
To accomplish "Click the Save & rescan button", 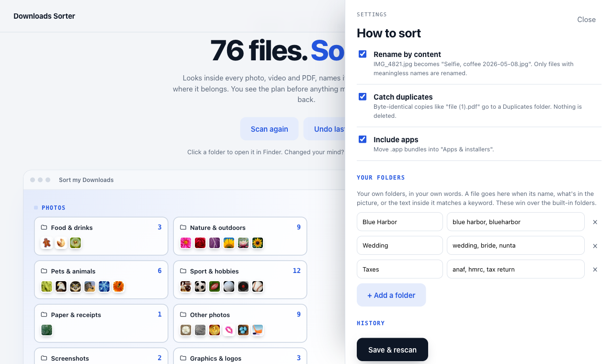I will pyautogui.click(x=392, y=350).
